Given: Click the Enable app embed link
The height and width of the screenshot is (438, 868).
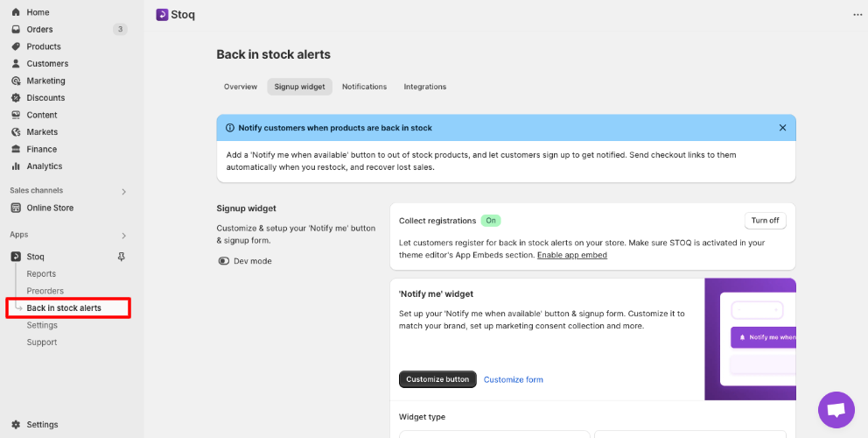Looking at the screenshot, I should pyautogui.click(x=572, y=255).
